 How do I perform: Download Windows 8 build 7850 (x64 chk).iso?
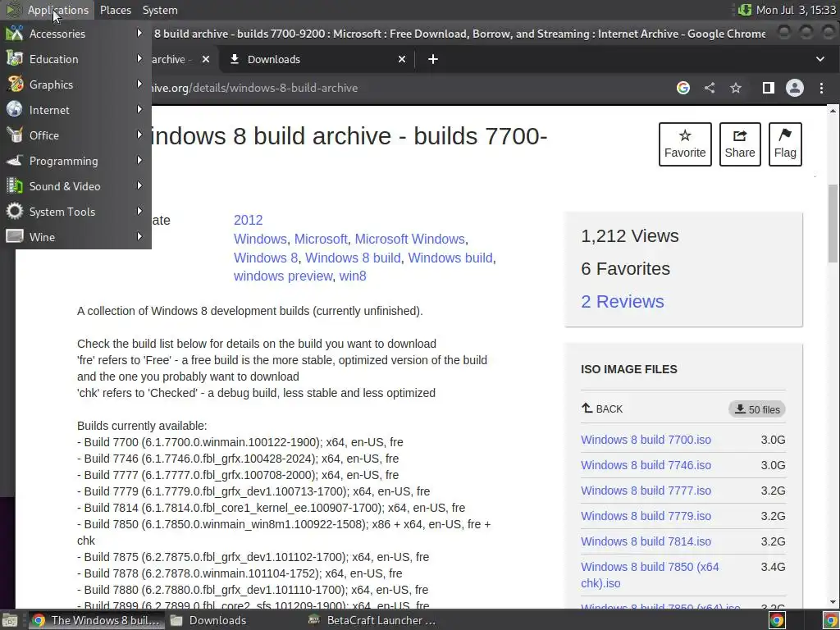pyautogui.click(x=650, y=575)
